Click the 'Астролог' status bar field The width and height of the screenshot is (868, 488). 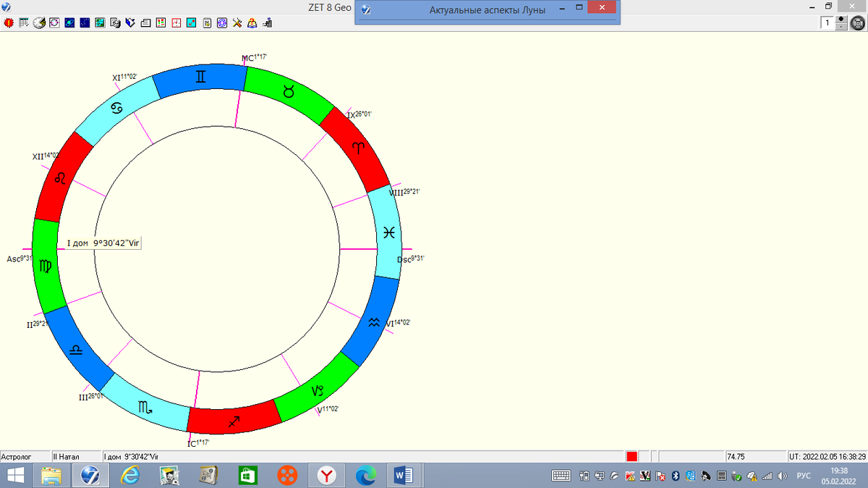25,457
